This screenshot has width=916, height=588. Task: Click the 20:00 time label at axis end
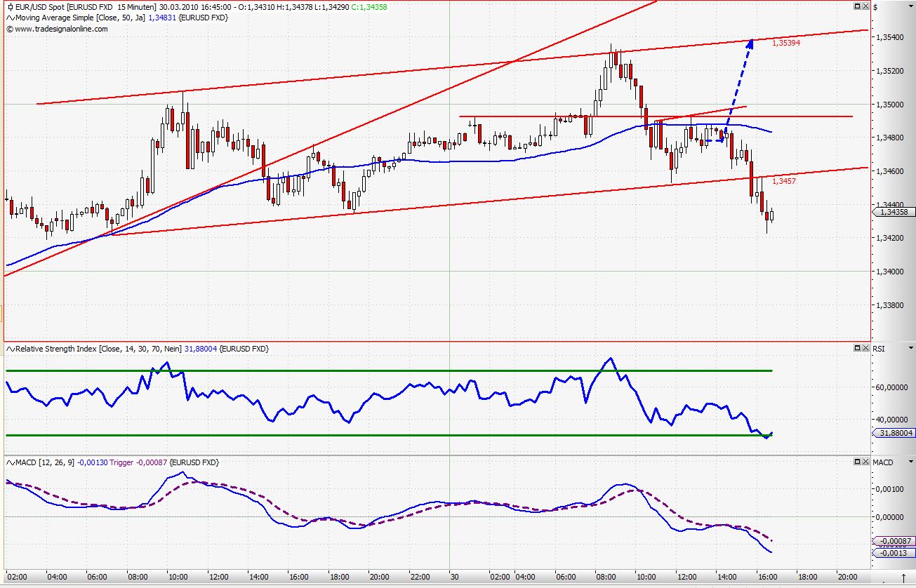click(x=848, y=577)
